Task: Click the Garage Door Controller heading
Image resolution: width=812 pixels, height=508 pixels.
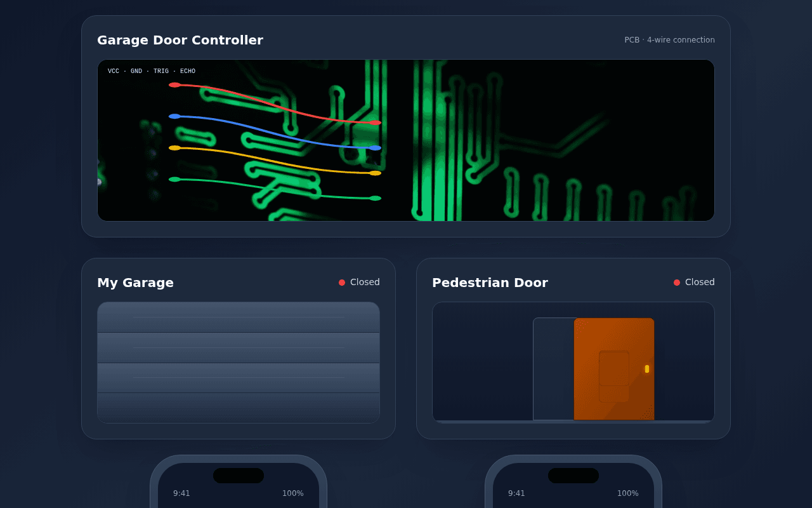Action: (180, 40)
